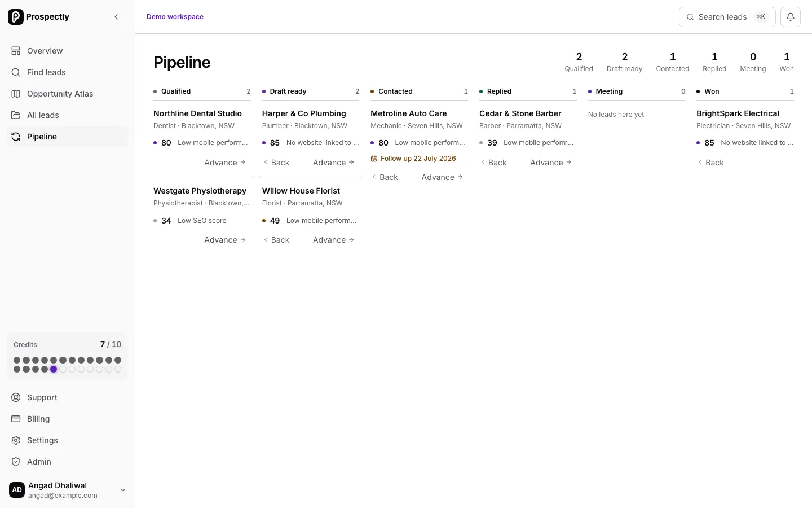Open Billing page
Image resolution: width=812 pixels, height=508 pixels.
pos(67,419)
